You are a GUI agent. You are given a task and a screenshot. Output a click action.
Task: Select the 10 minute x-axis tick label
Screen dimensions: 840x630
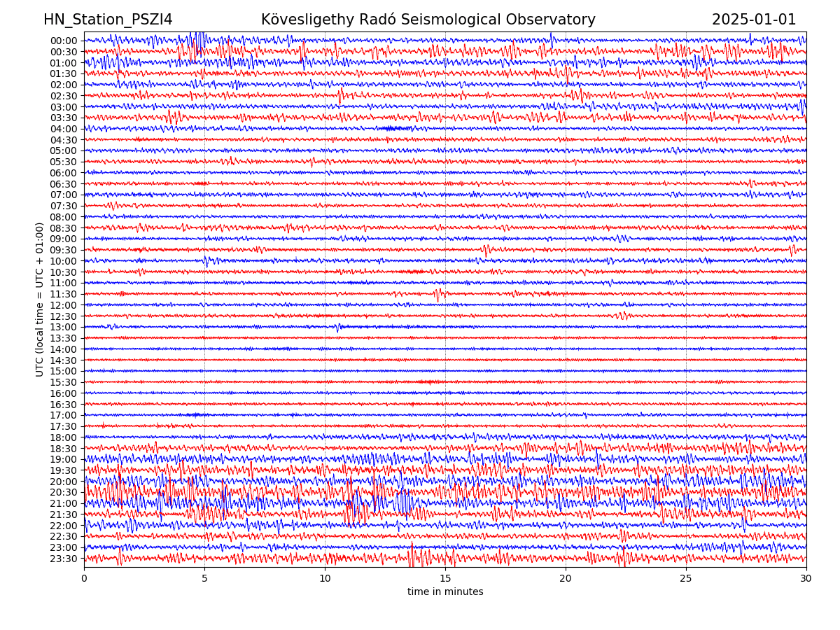coord(325,579)
